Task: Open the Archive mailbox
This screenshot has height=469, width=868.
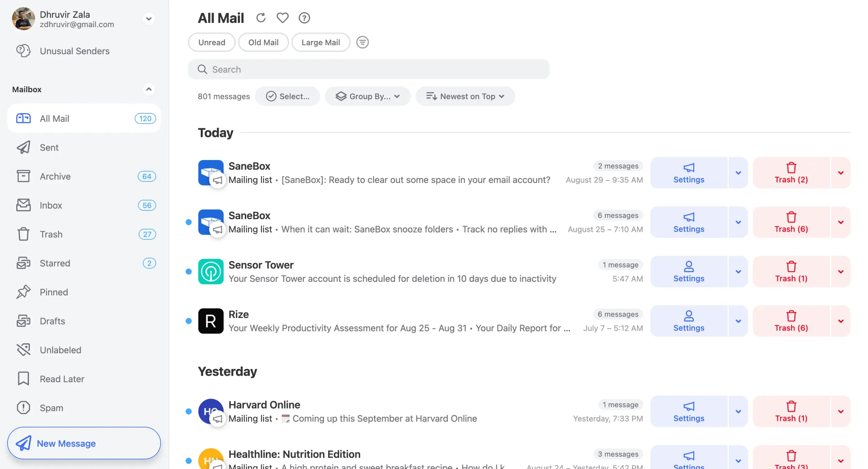Action: (84, 176)
